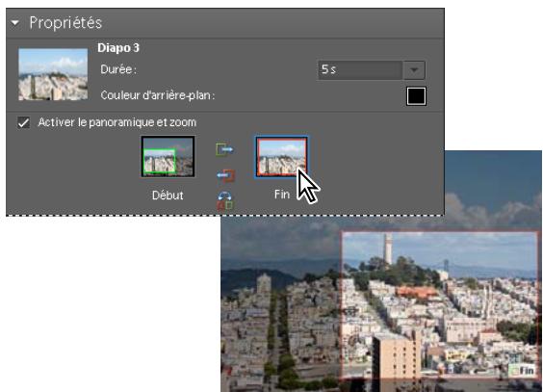The height and width of the screenshot is (392, 543).
Task: Click the Fin tag in preview frame
Action: pos(523,371)
